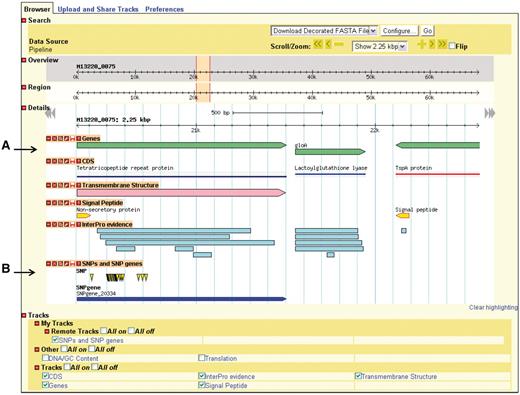Toggle the Flip checkbox
The height and width of the screenshot is (395, 520).
click(452, 46)
